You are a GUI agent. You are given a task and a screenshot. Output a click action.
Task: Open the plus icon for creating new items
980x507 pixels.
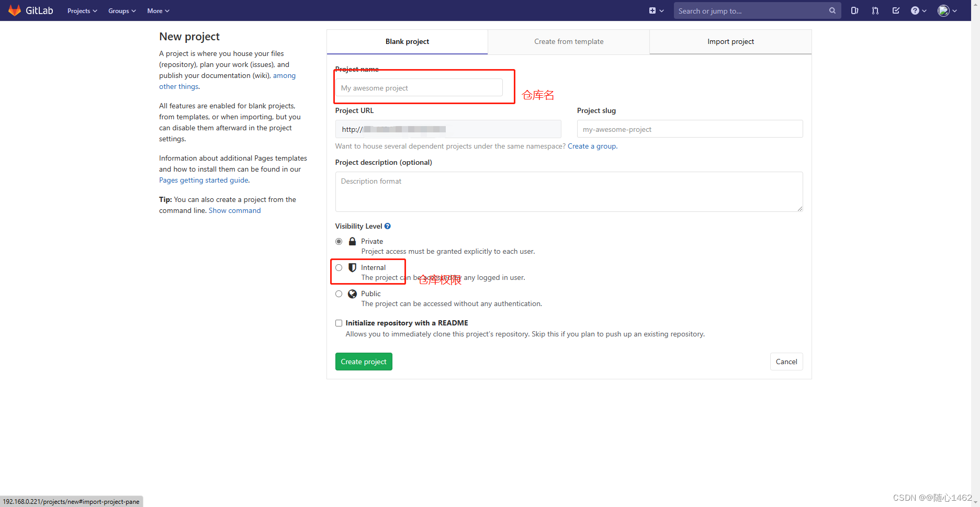pos(652,10)
